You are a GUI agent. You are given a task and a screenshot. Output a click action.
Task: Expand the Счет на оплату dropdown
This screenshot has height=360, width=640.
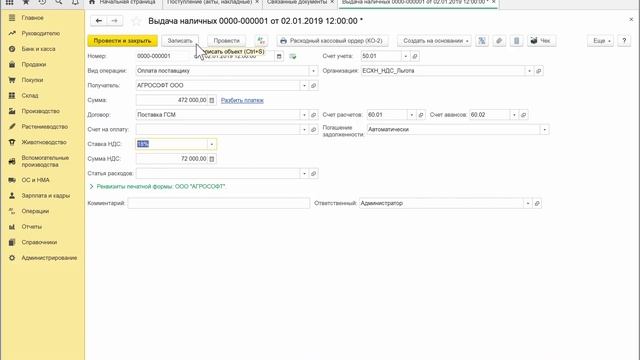pos(304,129)
